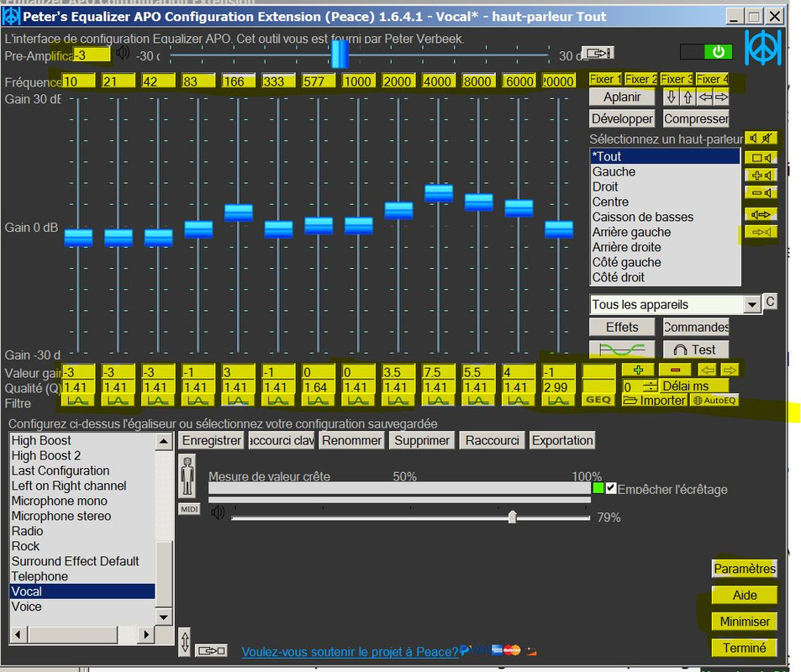Select Caisson de basses in the speaker list
The image size is (801, 672).
[x=665, y=217]
